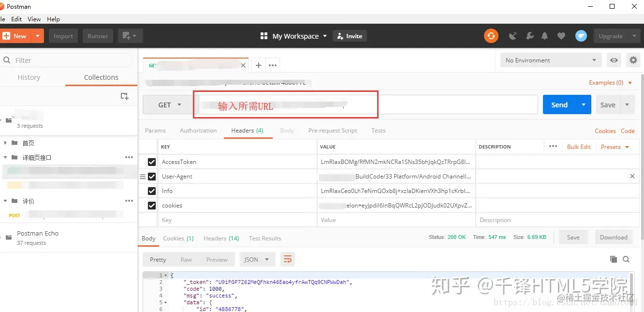Open the New button dropdown arrow
644x312 pixels.
(x=38, y=36)
